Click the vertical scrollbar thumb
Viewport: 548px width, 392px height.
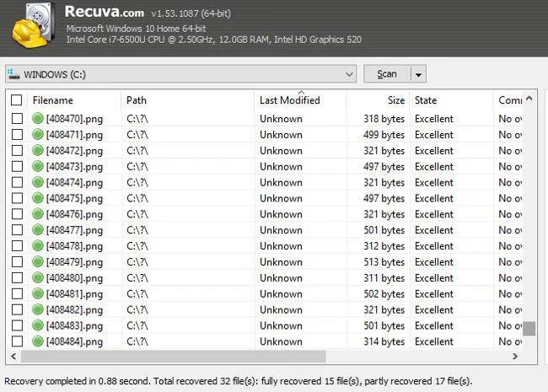tap(529, 329)
